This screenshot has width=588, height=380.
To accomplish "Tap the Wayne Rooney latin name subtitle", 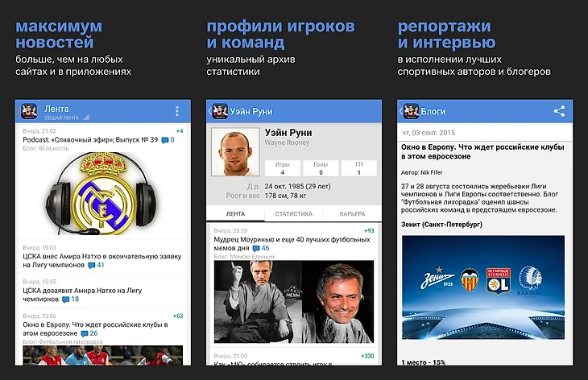I will [287, 142].
